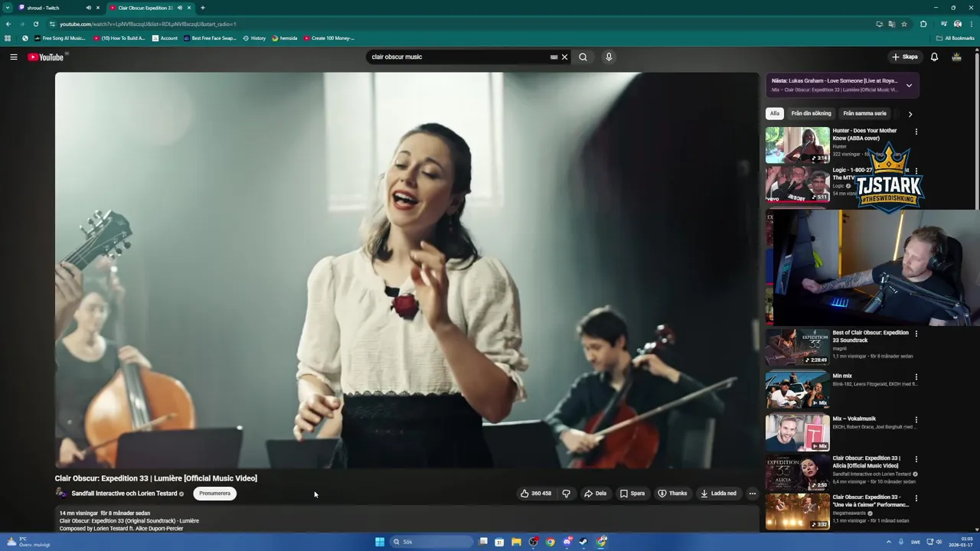This screenshot has height=551, width=980.
Task: Select the Från din sökning chip
Action: 811,113
